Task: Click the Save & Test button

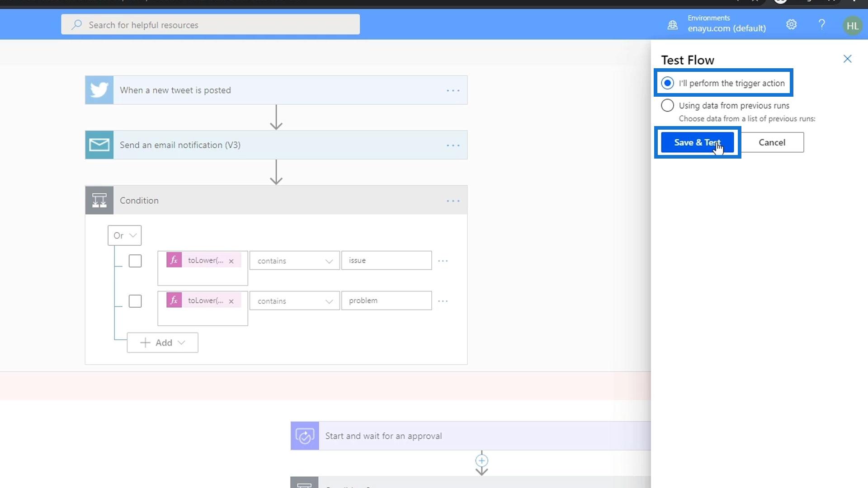Action: coord(697,142)
